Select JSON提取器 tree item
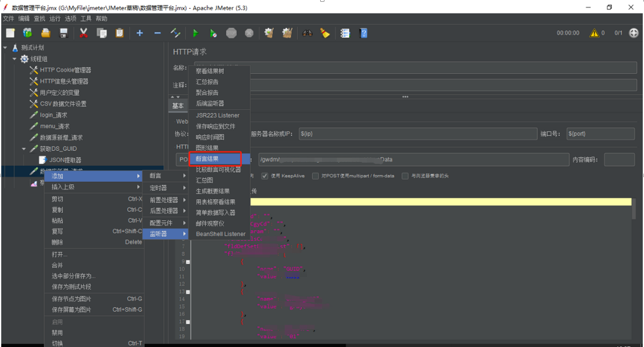This screenshot has width=644, height=347. [65, 160]
